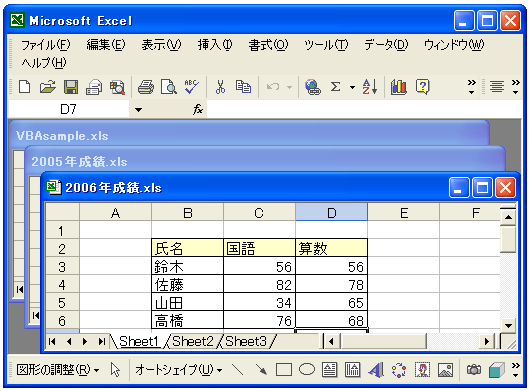Launch Chart Wizard icon
Viewport: 531px width, 391px height.
399,87
